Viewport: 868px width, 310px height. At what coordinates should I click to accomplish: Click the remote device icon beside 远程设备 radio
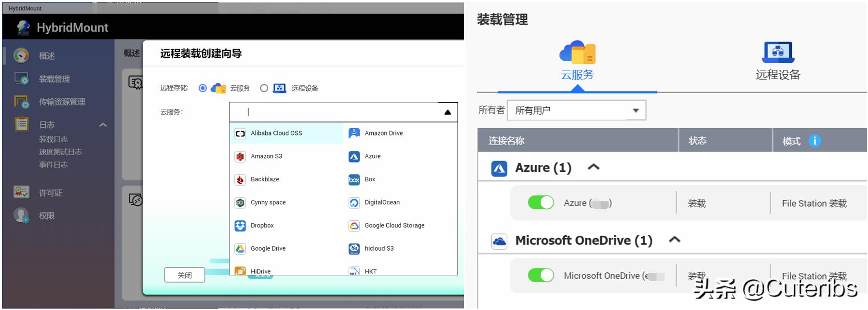click(x=280, y=88)
